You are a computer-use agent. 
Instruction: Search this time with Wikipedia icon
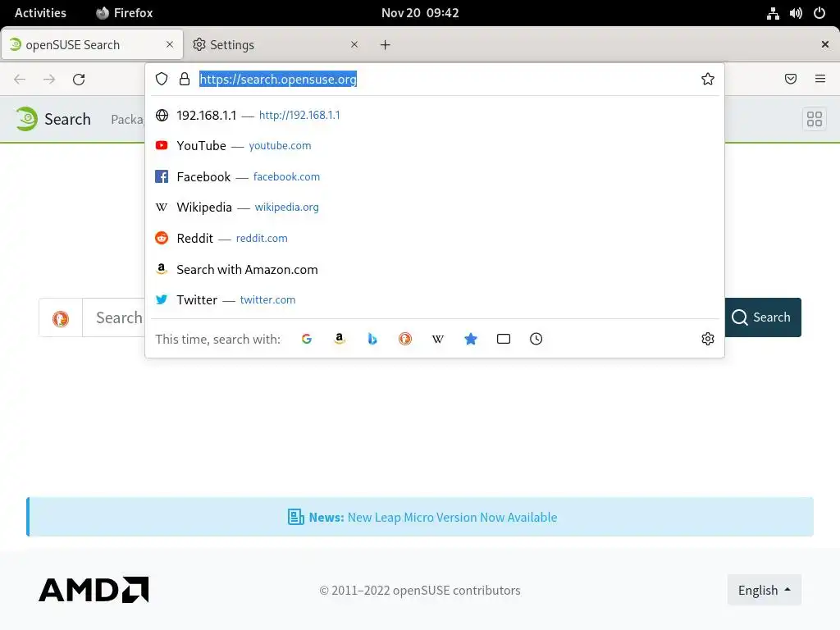point(438,339)
